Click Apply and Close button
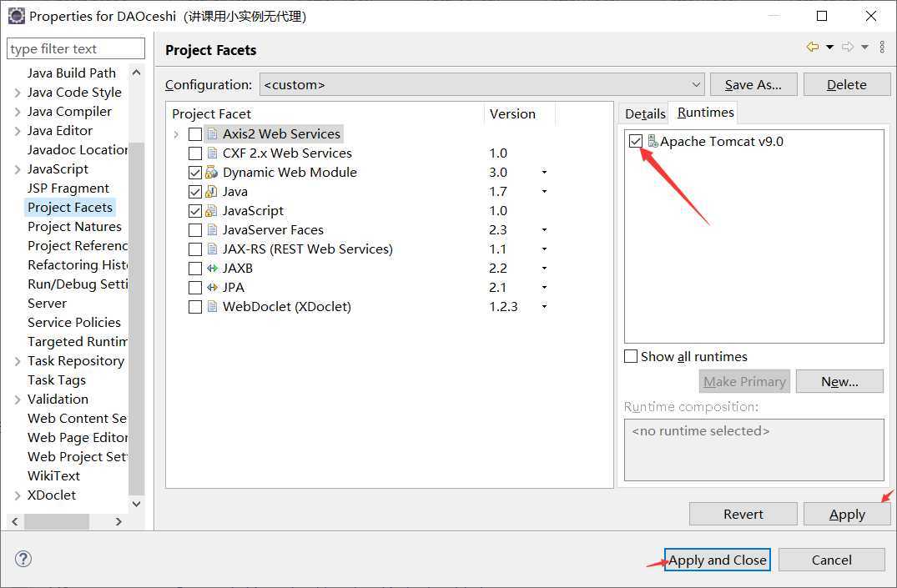 (718, 560)
